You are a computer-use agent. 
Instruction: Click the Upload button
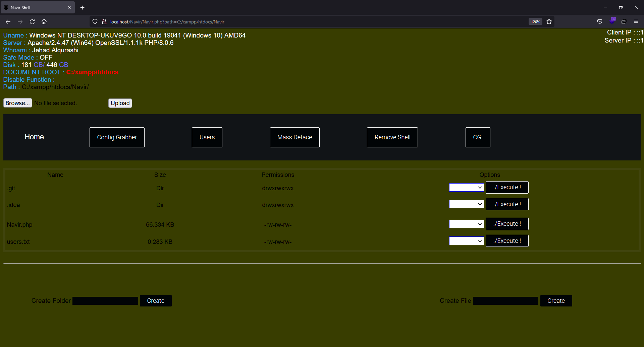pos(120,103)
